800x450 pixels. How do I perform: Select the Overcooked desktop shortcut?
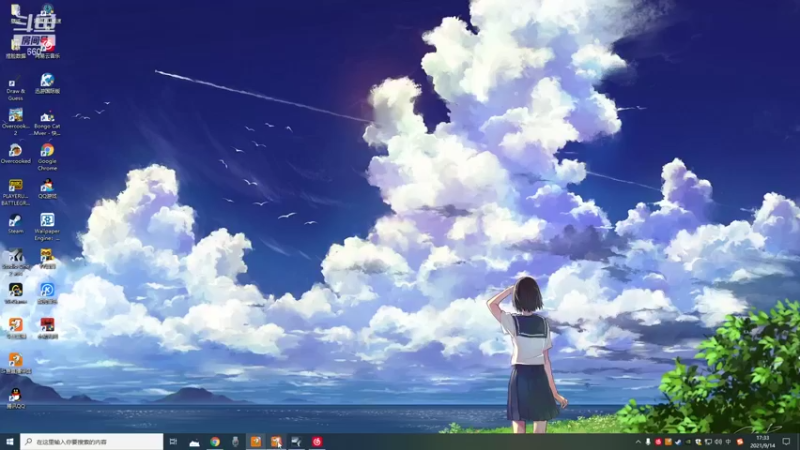[x=15, y=154]
